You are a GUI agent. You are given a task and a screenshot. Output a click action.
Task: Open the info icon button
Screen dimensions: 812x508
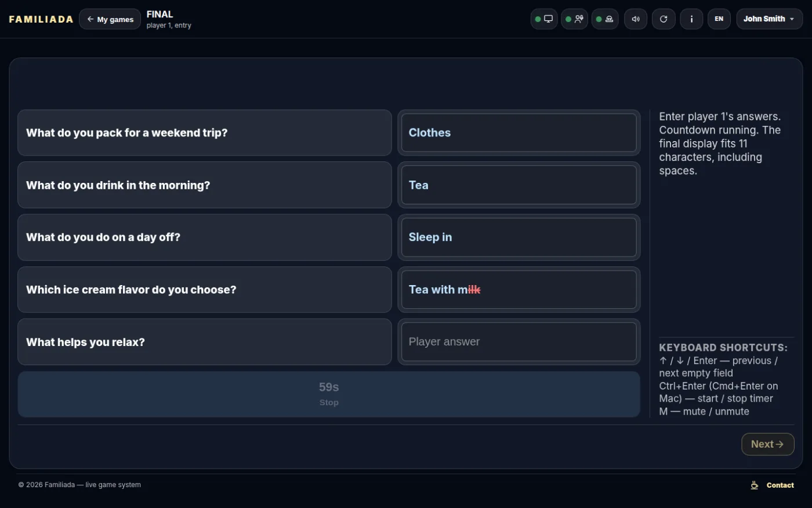[691, 19]
